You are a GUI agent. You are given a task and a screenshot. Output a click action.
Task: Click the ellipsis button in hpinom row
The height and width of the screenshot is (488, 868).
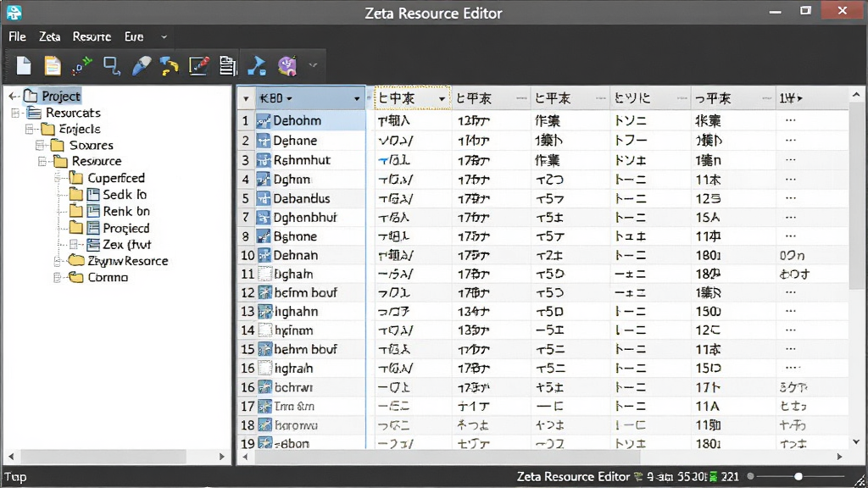(790, 331)
